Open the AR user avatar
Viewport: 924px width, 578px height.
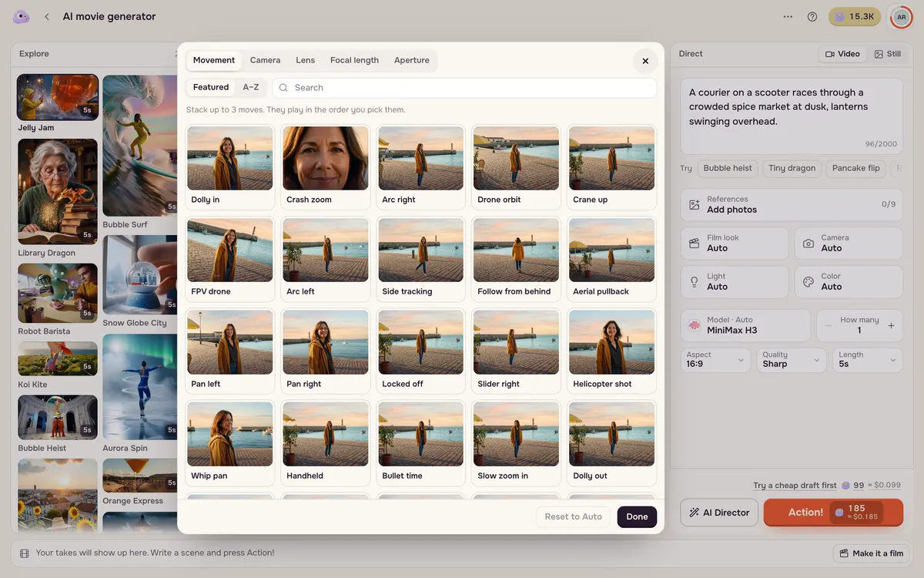click(902, 17)
